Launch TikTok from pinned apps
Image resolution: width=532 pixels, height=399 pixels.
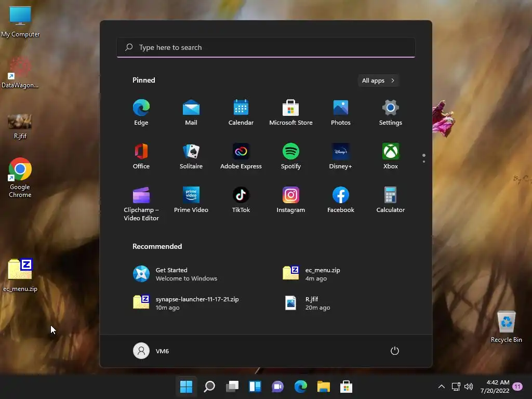[x=241, y=200]
